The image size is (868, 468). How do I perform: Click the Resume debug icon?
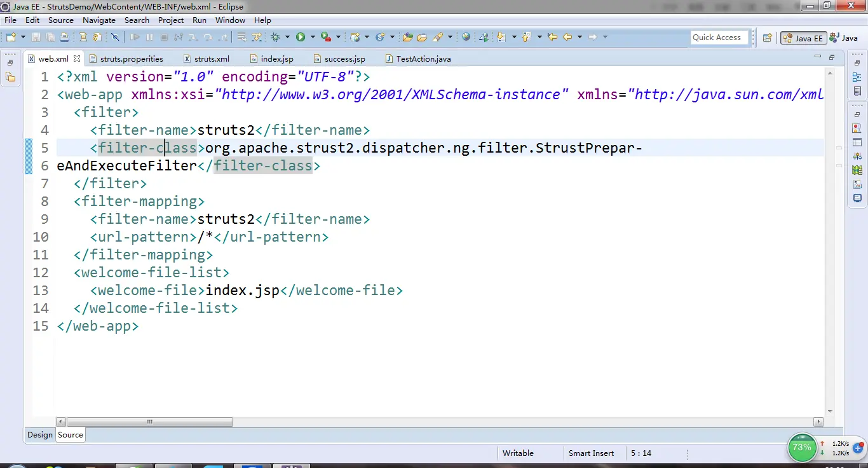pos(135,37)
